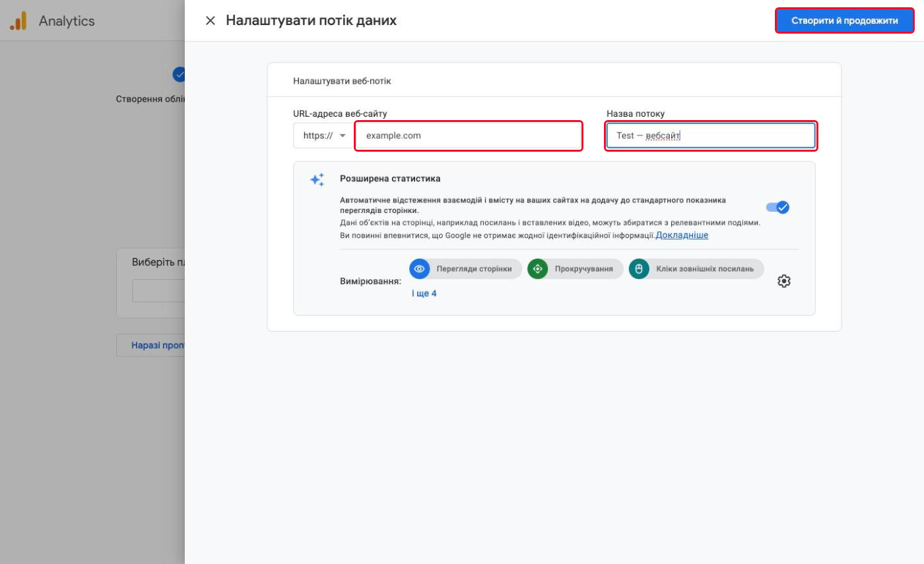
Task: Click the Розширена статистика heading text
Action: (390, 178)
